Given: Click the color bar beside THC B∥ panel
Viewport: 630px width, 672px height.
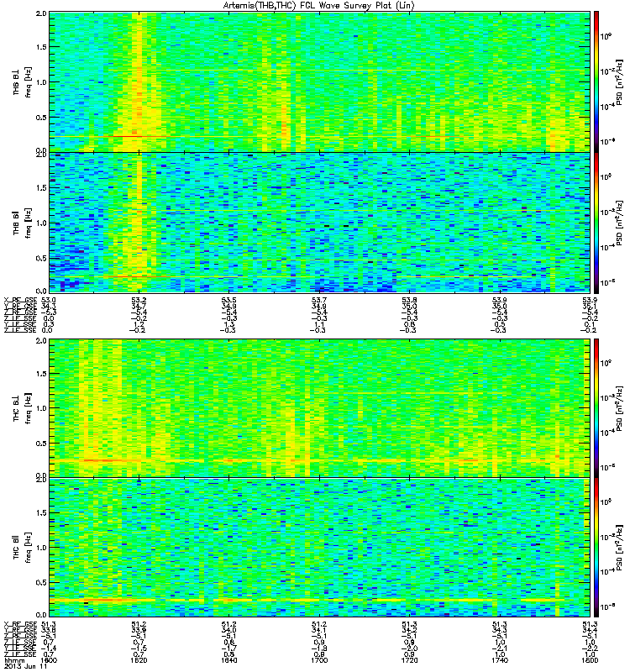Looking at the screenshot, I should (596, 548).
